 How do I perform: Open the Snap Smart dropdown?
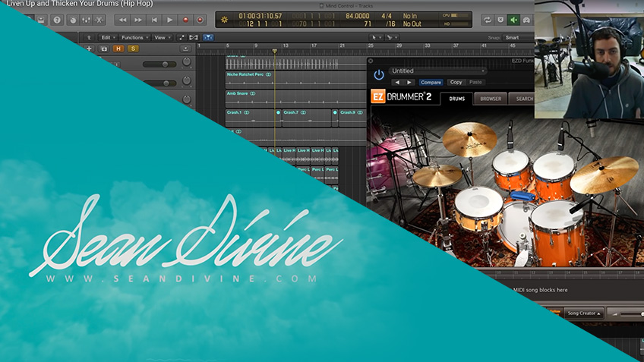point(519,37)
